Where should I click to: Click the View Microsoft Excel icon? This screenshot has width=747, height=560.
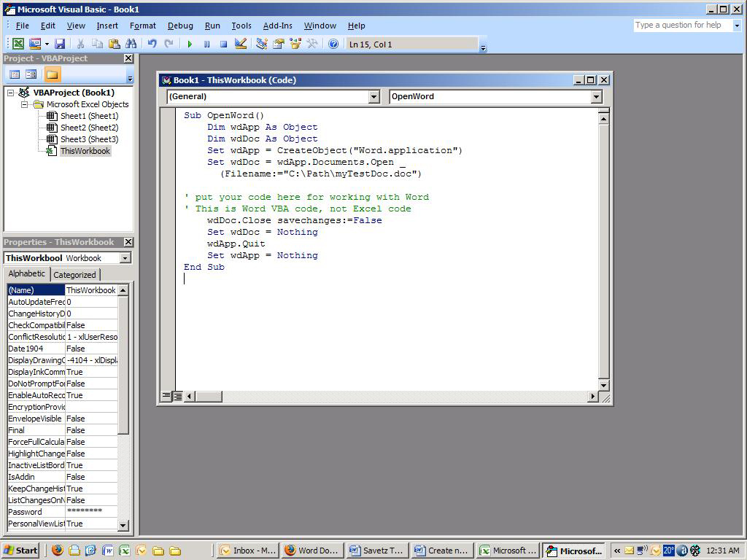[18, 44]
